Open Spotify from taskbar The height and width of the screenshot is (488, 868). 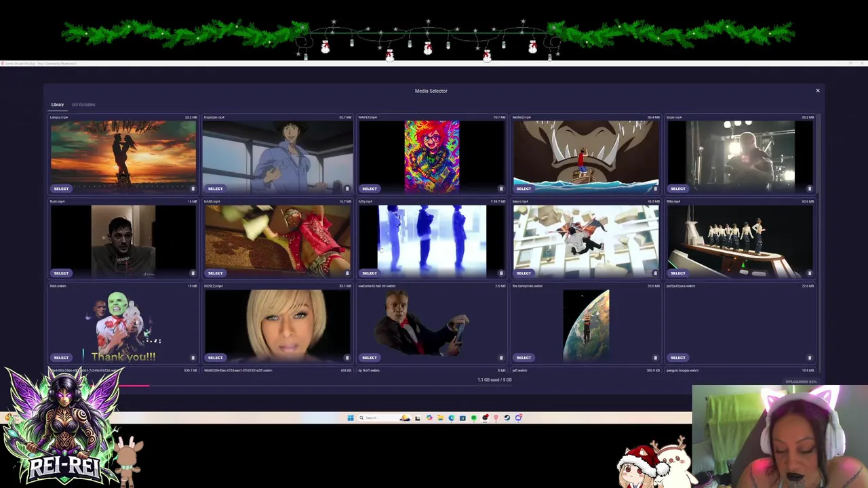click(473, 418)
